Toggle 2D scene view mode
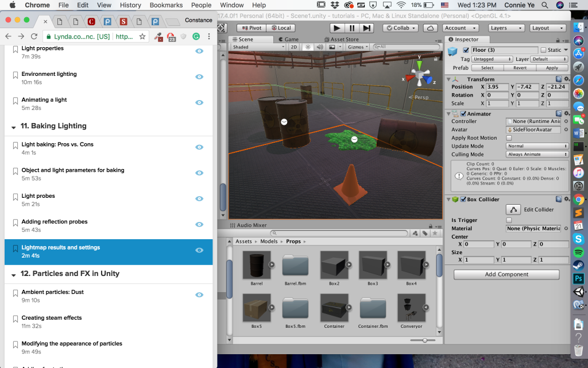Image resolution: width=588 pixels, height=368 pixels. click(x=293, y=47)
